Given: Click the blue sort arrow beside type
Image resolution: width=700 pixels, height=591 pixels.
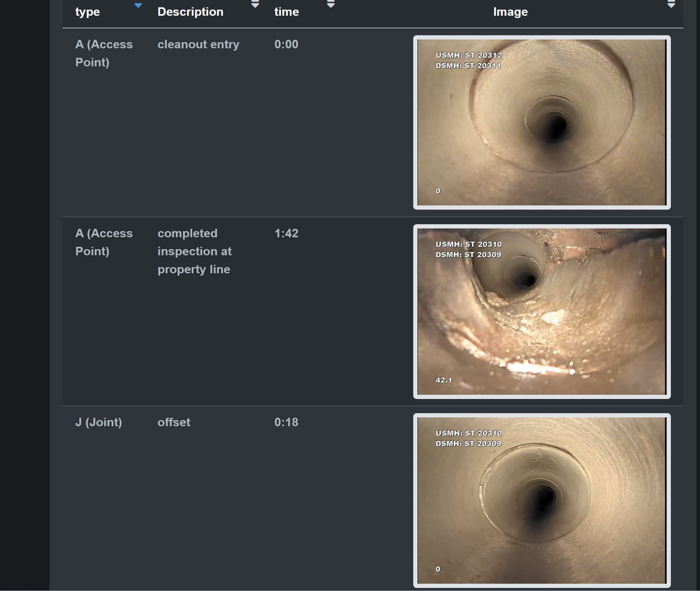Looking at the screenshot, I should (138, 5).
